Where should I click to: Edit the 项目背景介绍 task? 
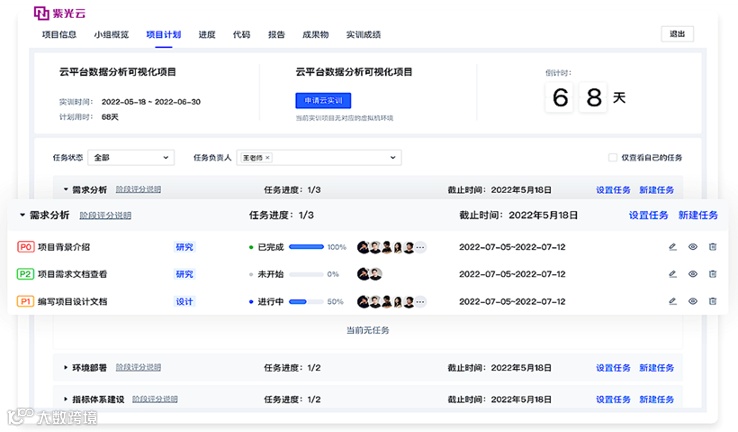pyautogui.click(x=673, y=247)
